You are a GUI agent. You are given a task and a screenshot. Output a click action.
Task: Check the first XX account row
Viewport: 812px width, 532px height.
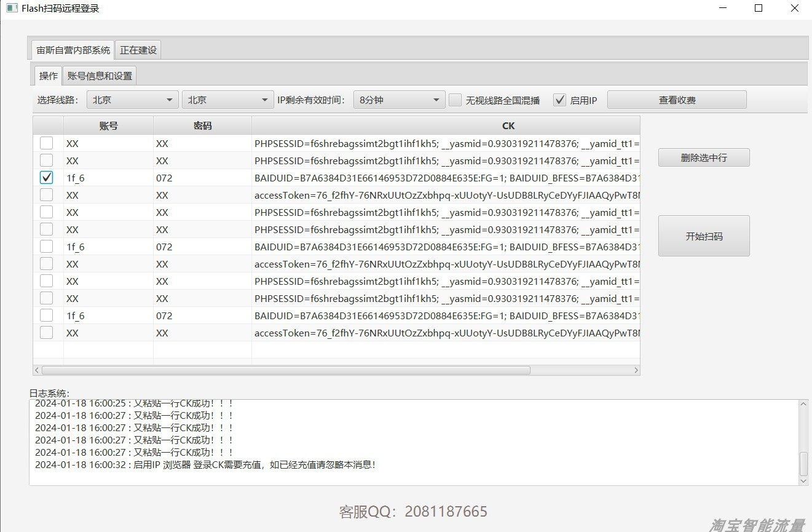click(46, 143)
